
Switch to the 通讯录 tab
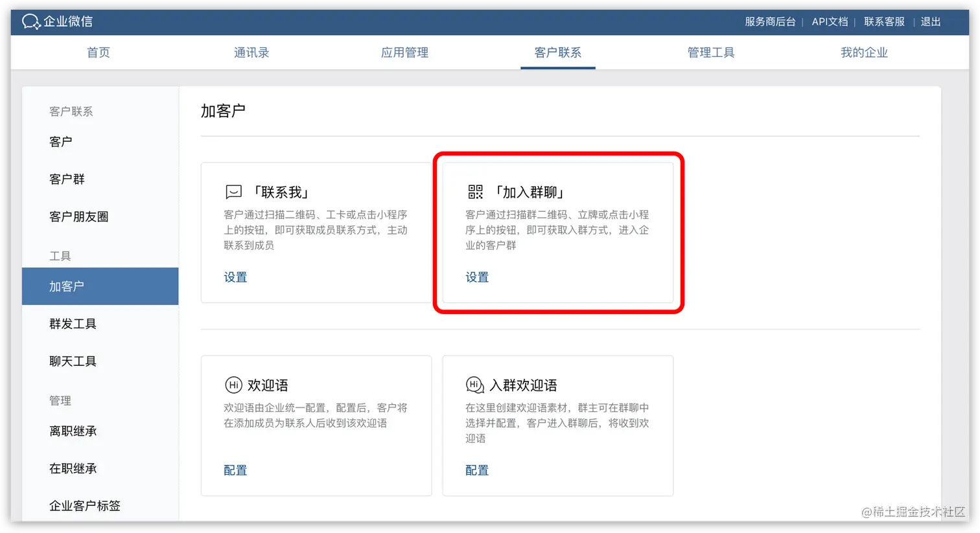coord(251,52)
